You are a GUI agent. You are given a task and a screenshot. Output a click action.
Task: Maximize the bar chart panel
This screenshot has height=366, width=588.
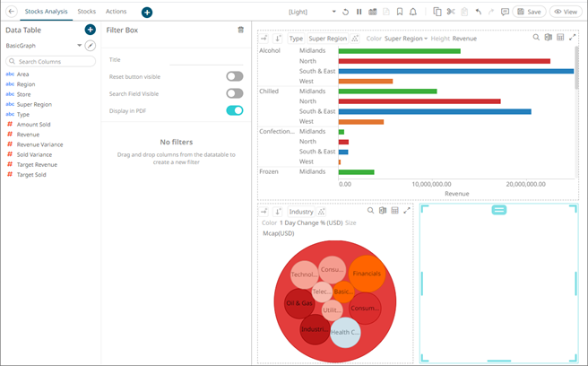coord(573,38)
